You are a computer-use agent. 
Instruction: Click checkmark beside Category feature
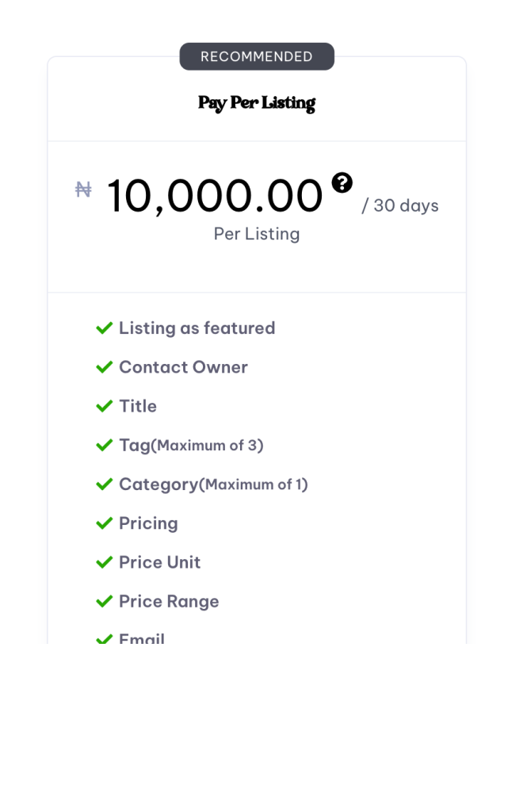click(104, 484)
